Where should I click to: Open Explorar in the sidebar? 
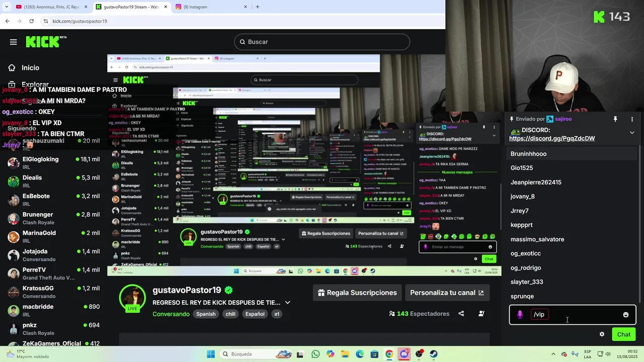35,84
